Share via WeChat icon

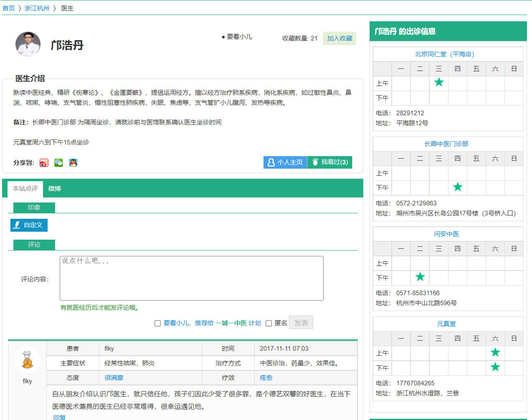[58, 163]
